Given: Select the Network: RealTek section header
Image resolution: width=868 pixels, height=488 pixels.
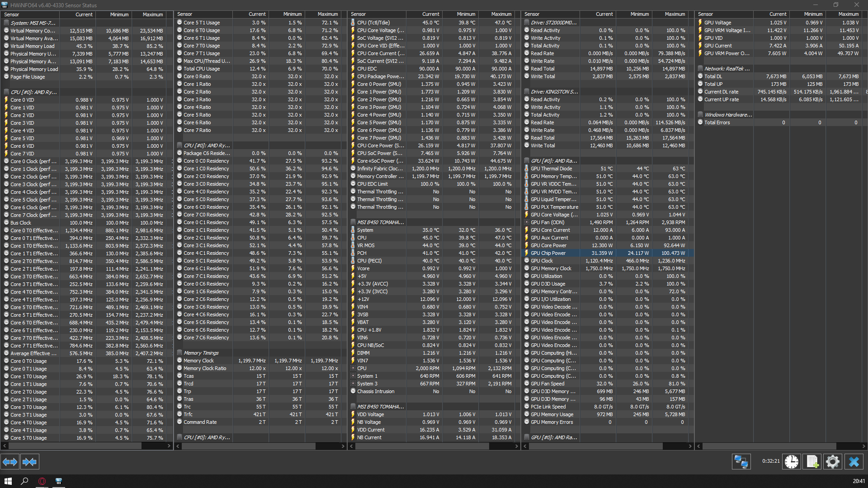Looking at the screenshot, I should tap(726, 69).
